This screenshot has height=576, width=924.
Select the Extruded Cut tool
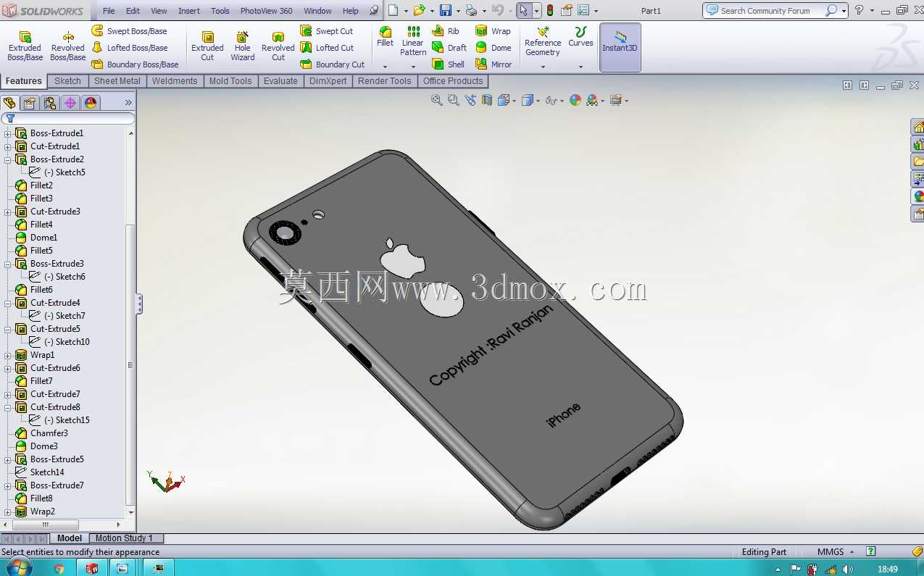(207, 46)
